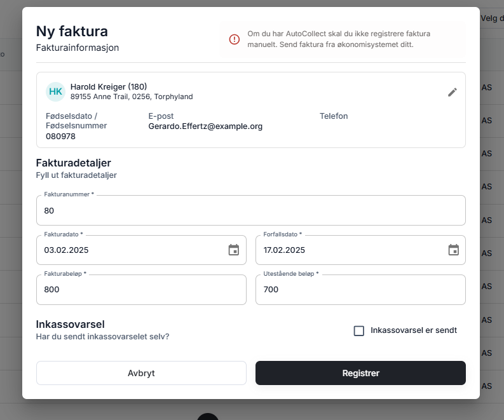Click the red AutoCollect warning icon
Viewport: 504px width, 420px height.
coord(235,39)
